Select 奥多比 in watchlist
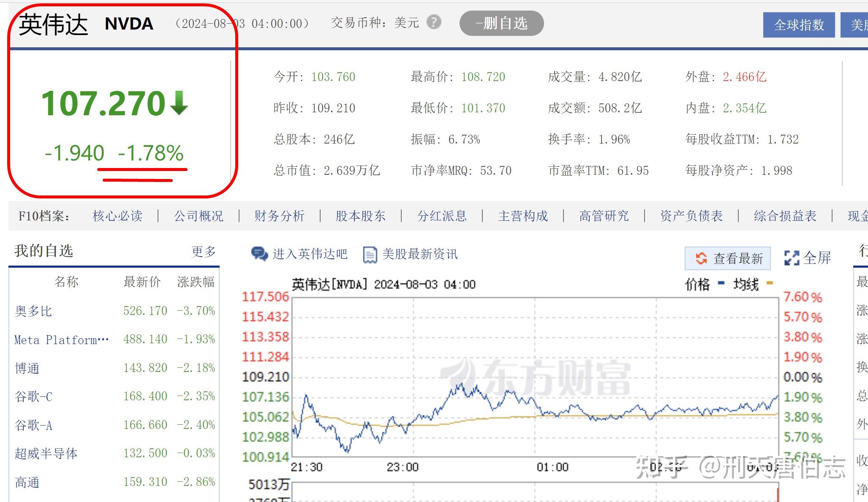The height and width of the screenshot is (502, 868). 33,312
